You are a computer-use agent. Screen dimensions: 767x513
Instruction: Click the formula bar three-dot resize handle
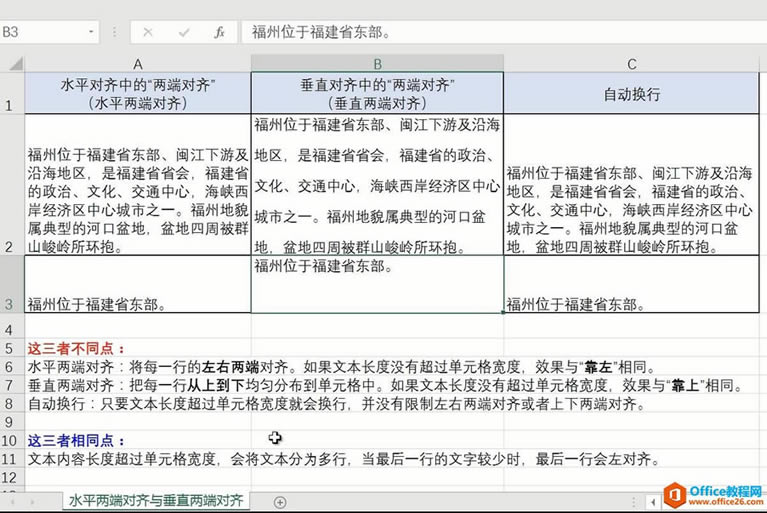pos(114,32)
